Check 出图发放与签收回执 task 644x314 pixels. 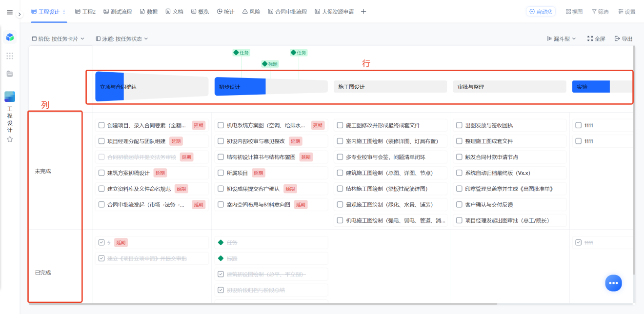click(x=459, y=125)
